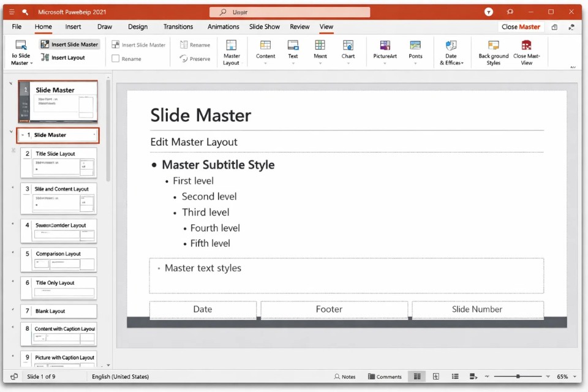The height and width of the screenshot is (392, 588).
Task: Expand the Content dropdown
Action: pos(265,63)
